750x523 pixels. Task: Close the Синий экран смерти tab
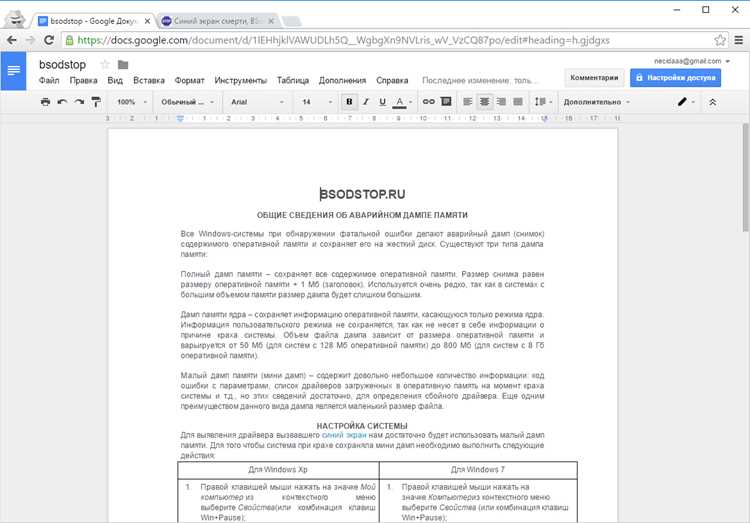[x=271, y=21]
